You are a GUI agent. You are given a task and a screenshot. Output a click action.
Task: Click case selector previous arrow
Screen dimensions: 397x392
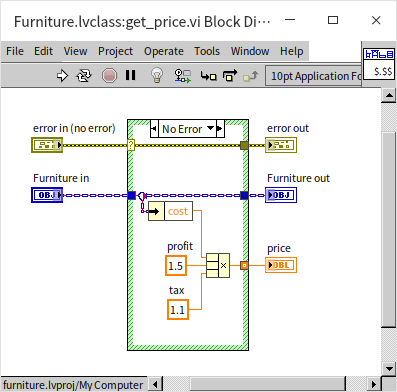point(154,129)
